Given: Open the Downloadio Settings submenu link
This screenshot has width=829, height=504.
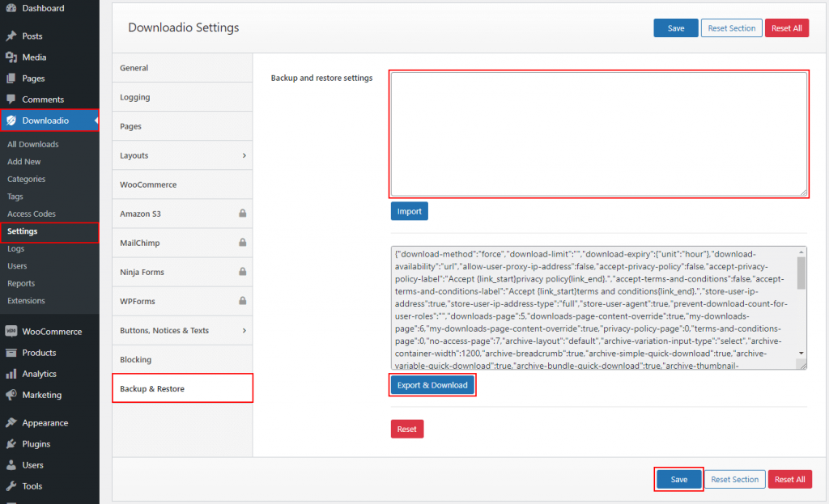Looking at the screenshot, I should 22,231.
